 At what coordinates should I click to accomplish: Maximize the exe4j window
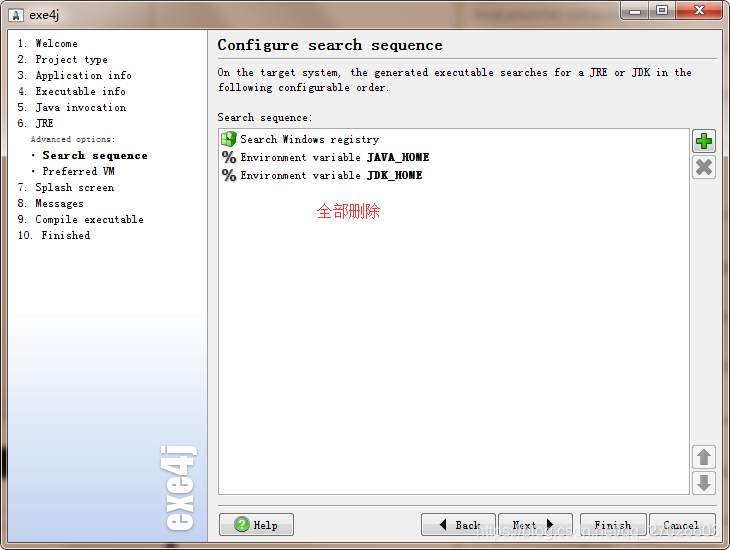(x=662, y=11)
